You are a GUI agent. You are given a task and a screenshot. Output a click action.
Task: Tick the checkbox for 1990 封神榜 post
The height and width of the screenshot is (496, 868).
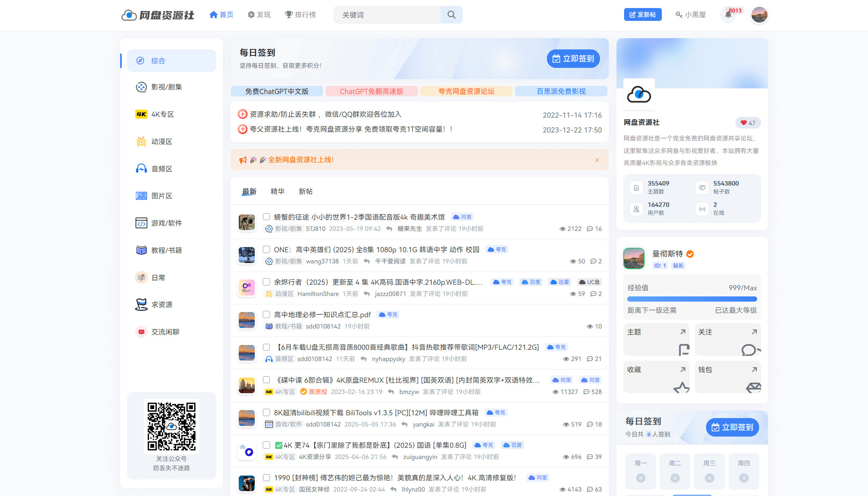coord(266,478)
